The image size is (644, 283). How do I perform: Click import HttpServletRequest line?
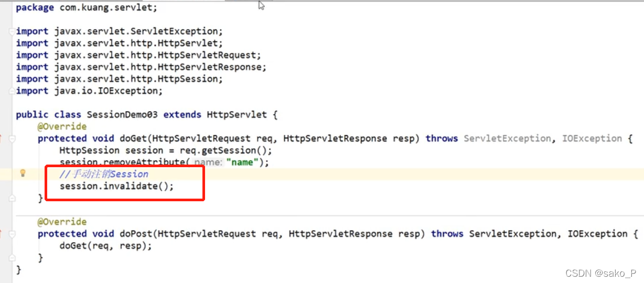tap(138, 55)
